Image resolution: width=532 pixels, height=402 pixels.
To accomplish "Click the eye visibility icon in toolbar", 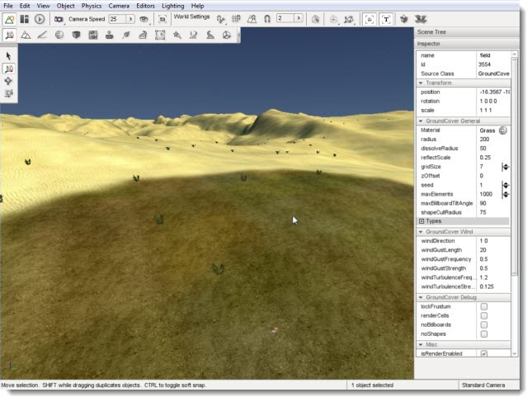I will click(144, 18).
